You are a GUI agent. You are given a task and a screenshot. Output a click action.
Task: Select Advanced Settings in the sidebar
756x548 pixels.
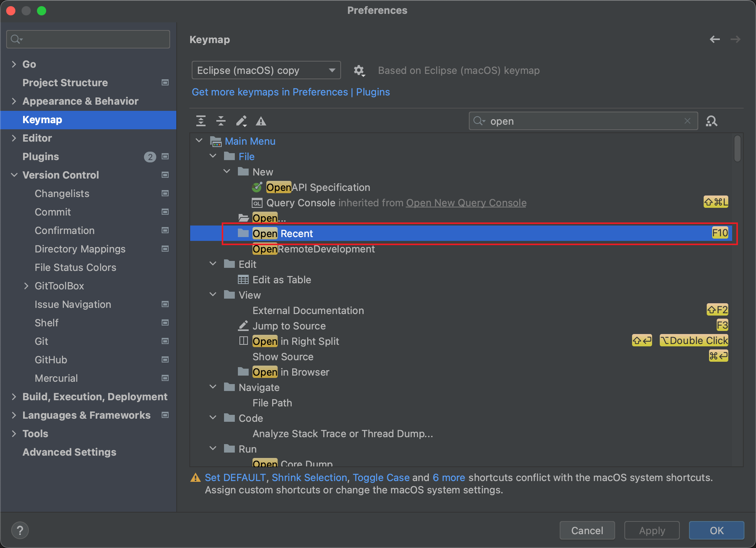click(69, 452)
